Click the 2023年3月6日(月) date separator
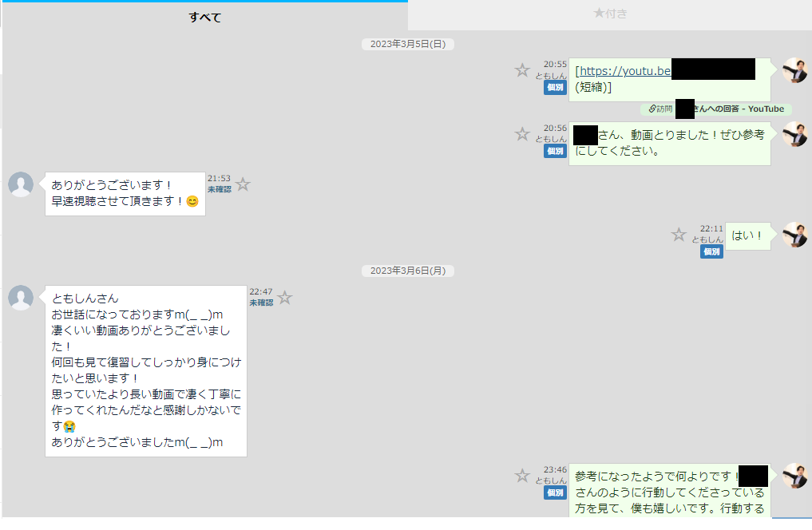812x530 pixels. [x=407, y=271]
